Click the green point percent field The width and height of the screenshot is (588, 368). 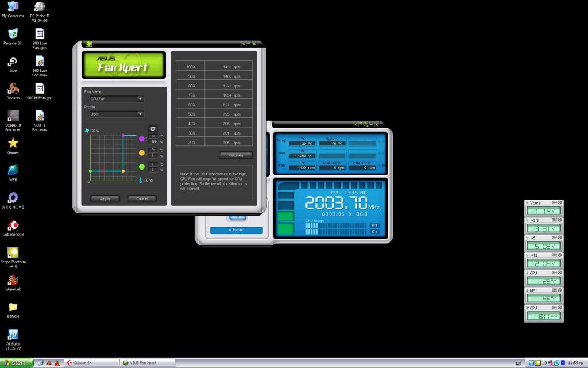[153, 170]
